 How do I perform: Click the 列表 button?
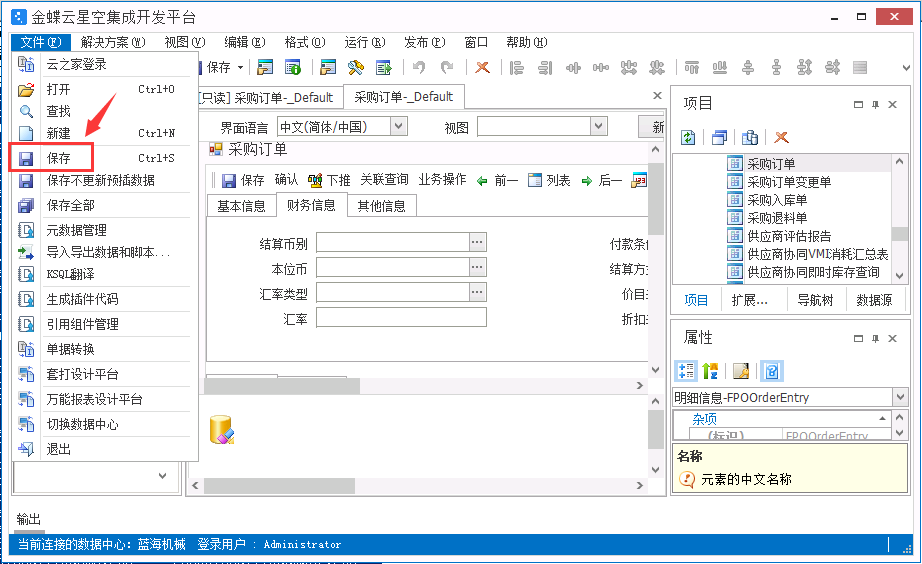click(x=549, y=180)
